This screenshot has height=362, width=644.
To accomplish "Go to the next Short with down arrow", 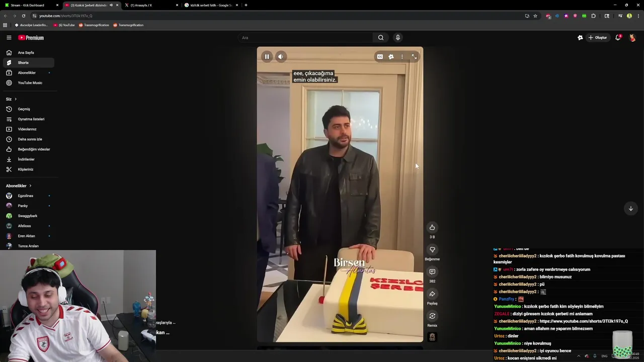I will 630,208.
